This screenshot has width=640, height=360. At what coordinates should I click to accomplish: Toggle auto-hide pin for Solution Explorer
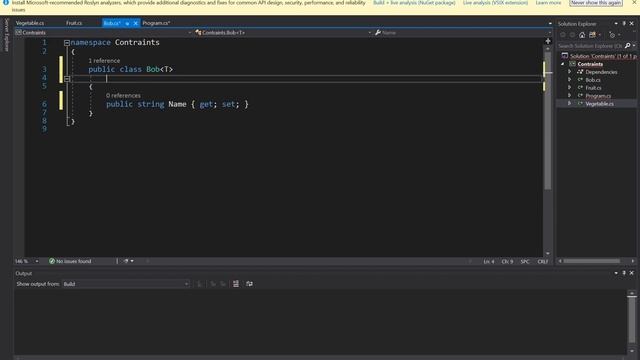(624, 24)
